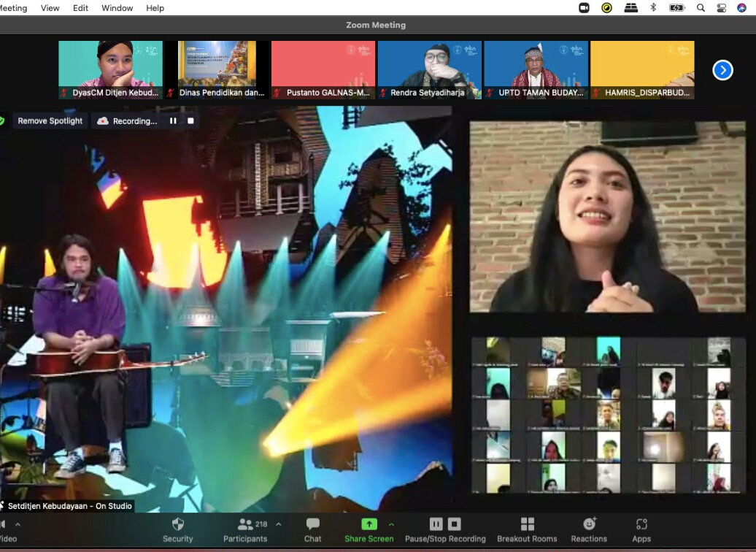Click the green Share Screen icon

point(369,524)
